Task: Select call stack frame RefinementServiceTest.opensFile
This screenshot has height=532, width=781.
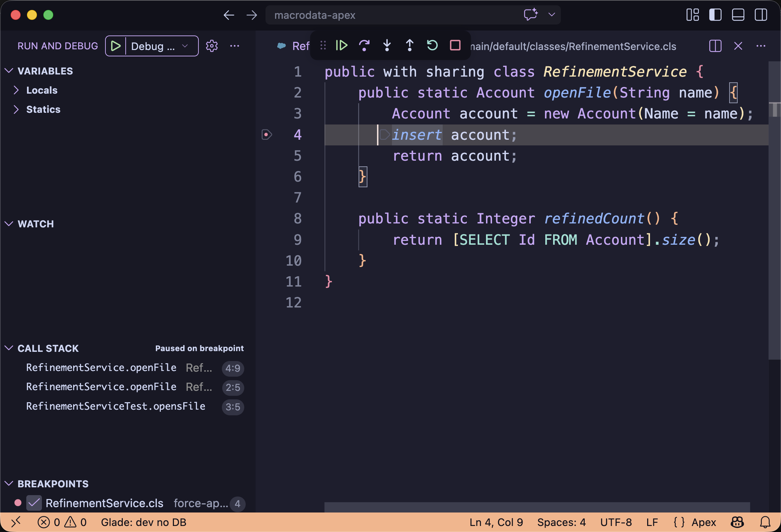Action: [128, 406]
